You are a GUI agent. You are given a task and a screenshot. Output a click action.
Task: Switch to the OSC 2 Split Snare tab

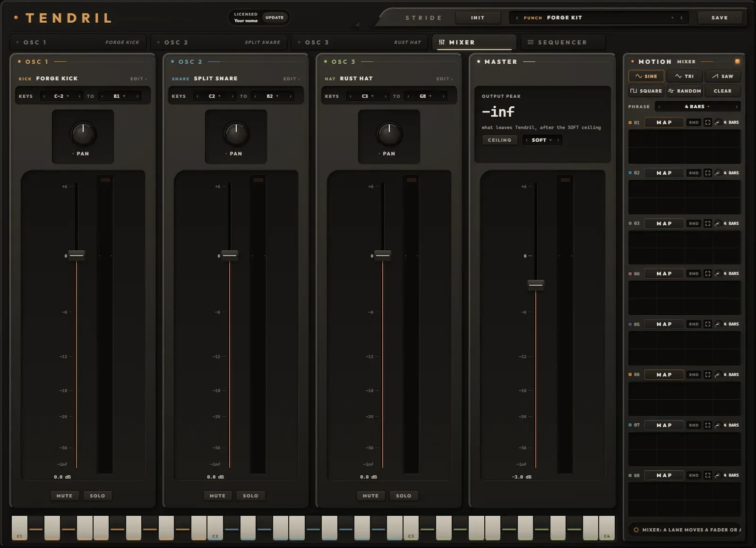[219, 42]
